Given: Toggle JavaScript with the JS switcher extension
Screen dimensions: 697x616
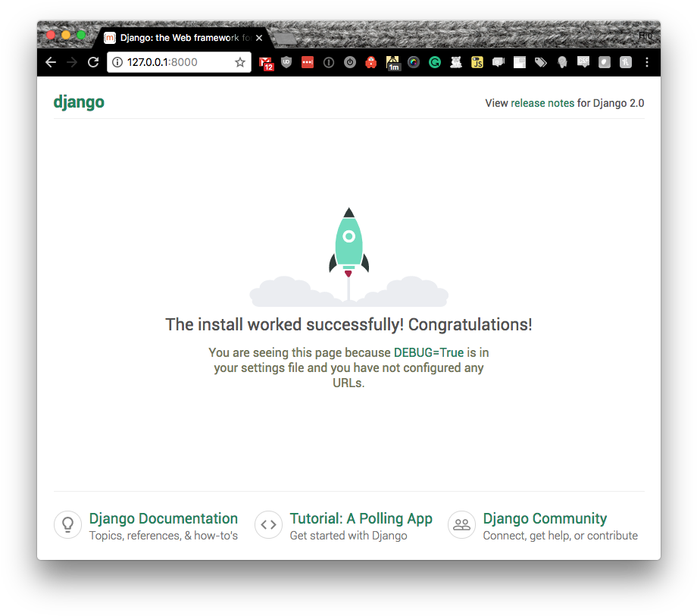Looking at the screenshot, I should (477, 62).
